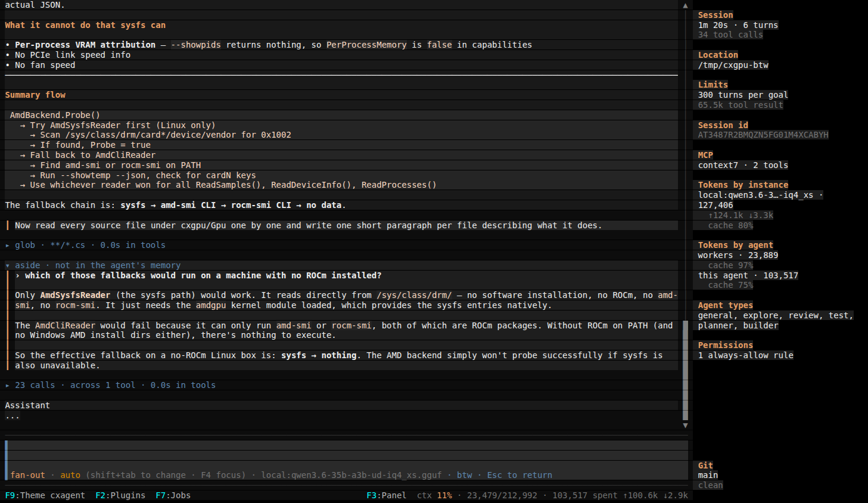Open the F7 Jobs view
This screenshot has width=868, height=503.
coord(173,495)
